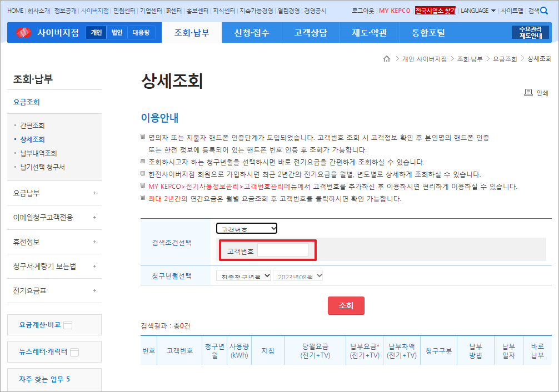Click the MY KEPCO shortcut

pos(395,10)
